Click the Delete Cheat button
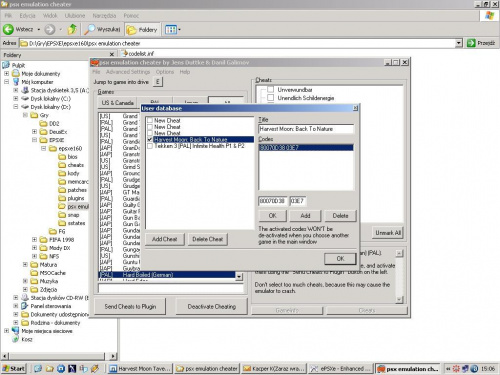This screenshot has height=375, width=500. [208, 239]
